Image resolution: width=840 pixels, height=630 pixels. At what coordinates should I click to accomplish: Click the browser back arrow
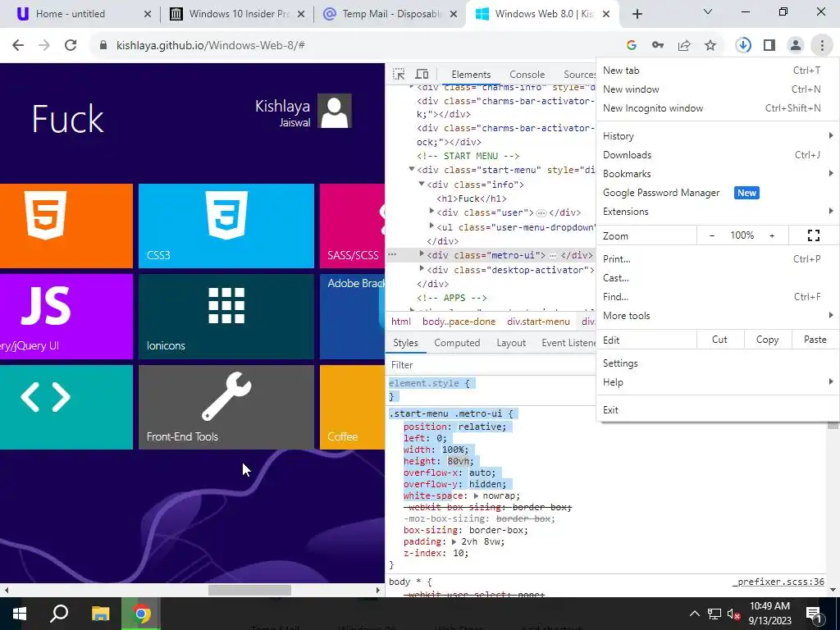[18, 46]
